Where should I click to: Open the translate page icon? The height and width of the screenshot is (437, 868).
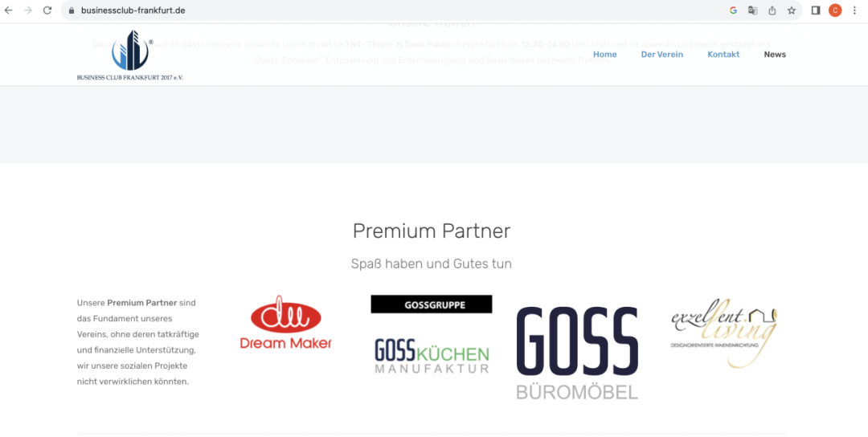tap(753, 10)
